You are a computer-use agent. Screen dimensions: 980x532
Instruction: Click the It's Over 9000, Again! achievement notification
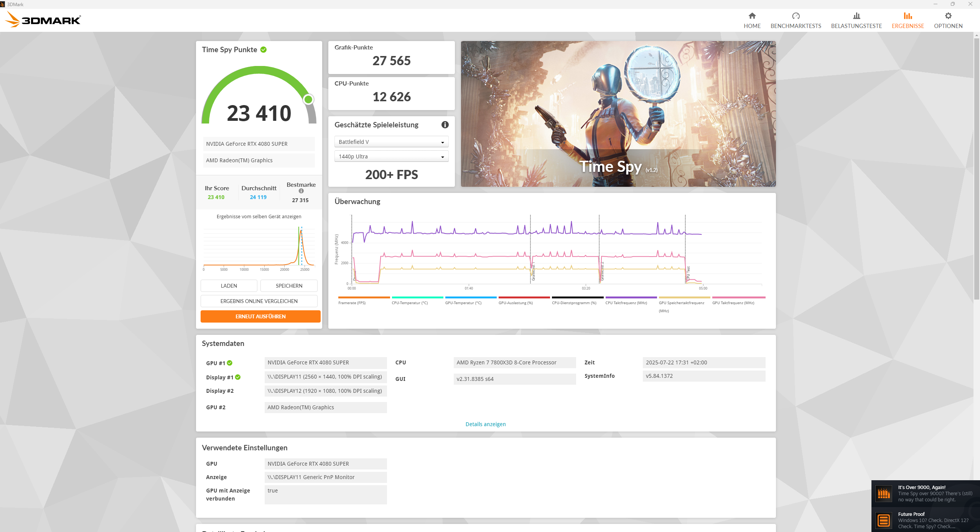click(925, 493)
